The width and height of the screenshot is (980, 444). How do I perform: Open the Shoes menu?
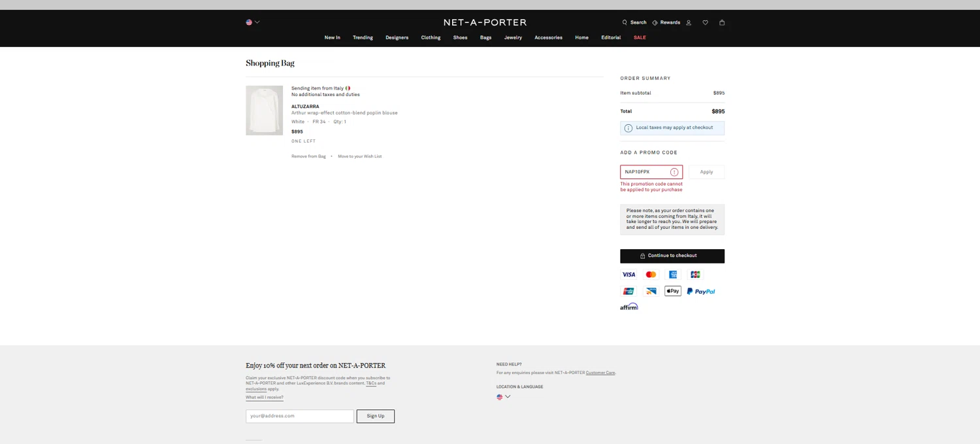point(461,37)
